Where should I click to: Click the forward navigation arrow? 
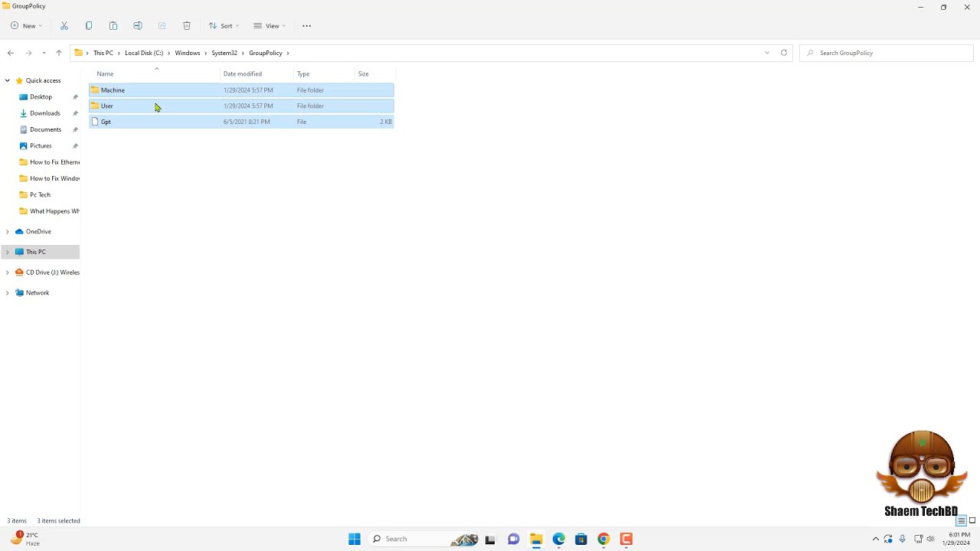click(x=28, y=53)
